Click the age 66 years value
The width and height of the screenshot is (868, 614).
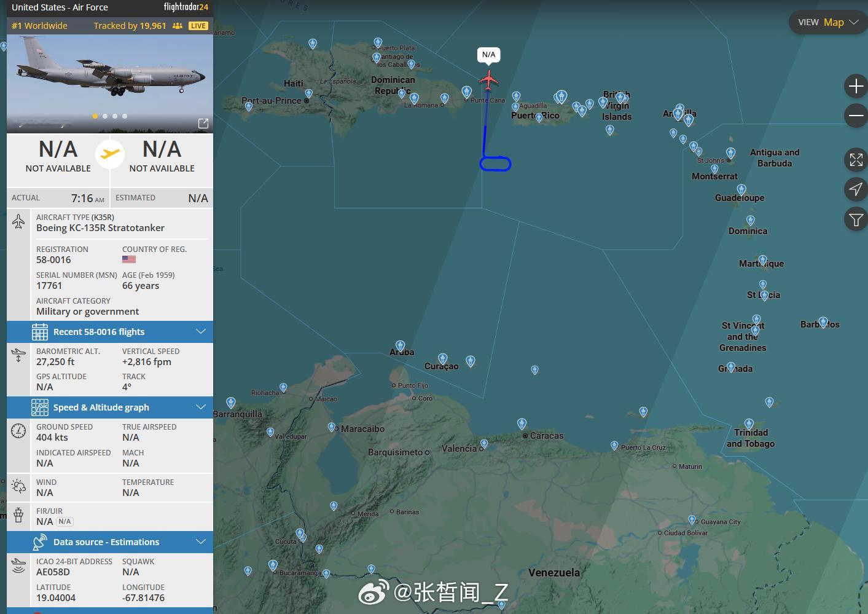(x=141, y=286)
